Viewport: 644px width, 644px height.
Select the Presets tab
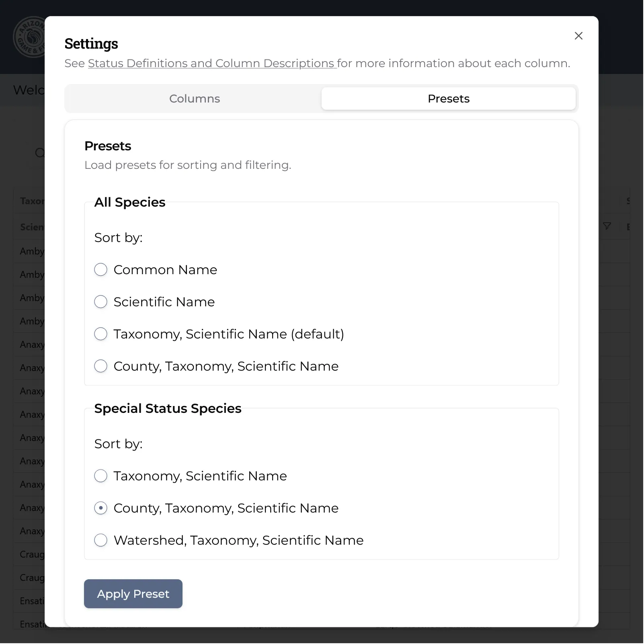[448, 98]
